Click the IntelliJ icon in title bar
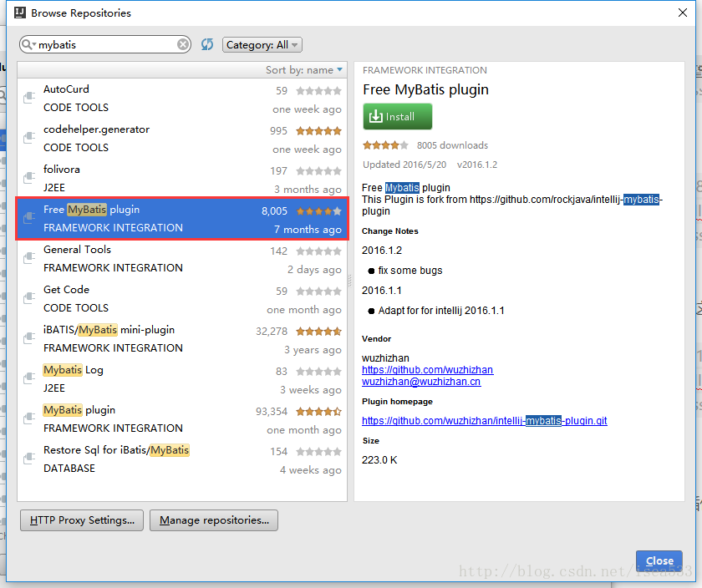Viewport: 702px width, 588px height. (x=20, y=13)
